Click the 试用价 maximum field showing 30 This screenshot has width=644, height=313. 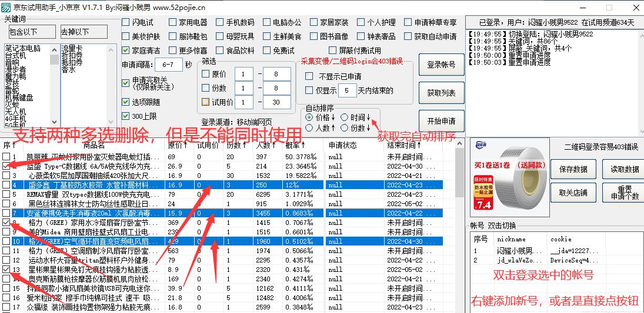point(277,102)
